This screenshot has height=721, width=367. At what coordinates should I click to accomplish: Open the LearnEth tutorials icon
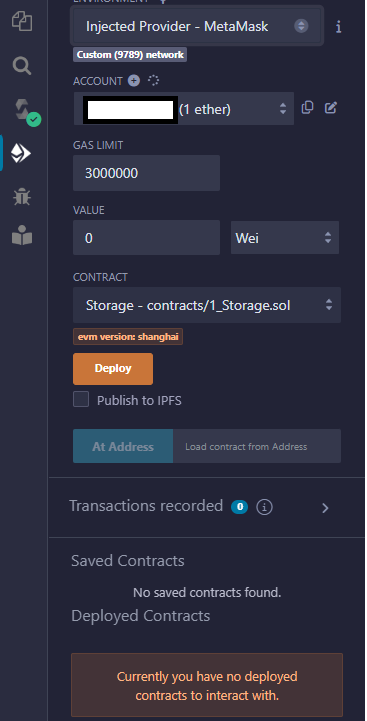point(22,236)
